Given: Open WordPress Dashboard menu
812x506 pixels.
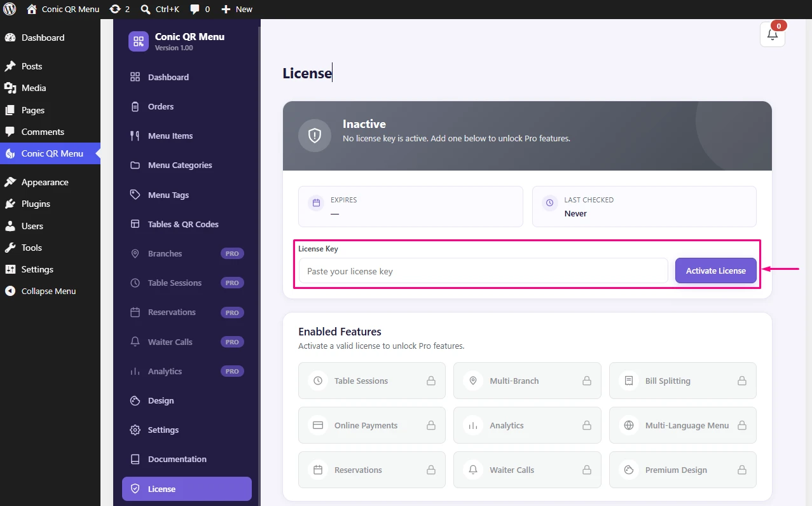Looking at the screenshot, I should point(50,38).
